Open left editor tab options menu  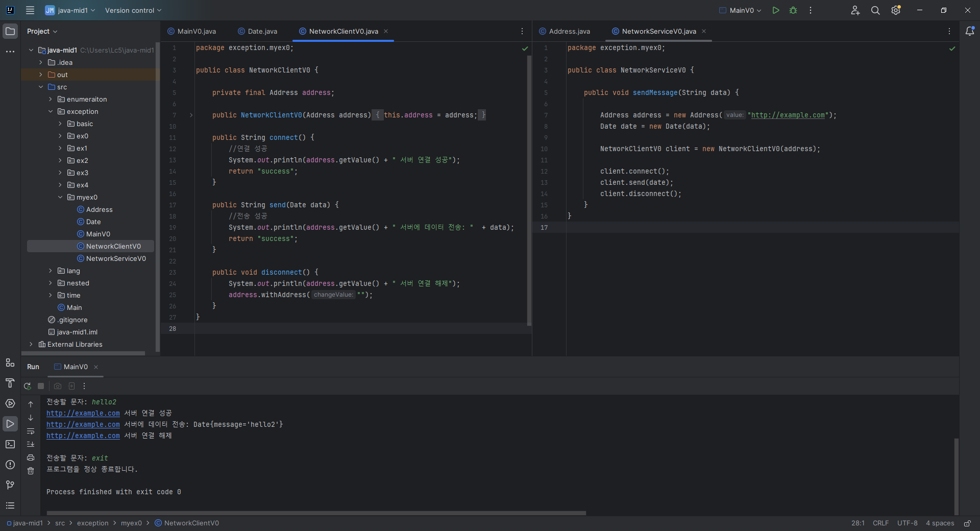tap(522, 31)
